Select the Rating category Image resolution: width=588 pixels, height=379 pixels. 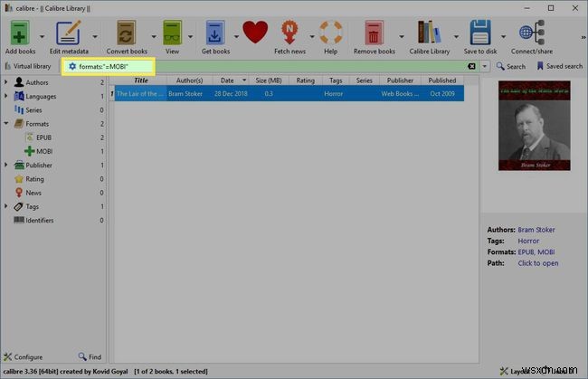coord(34,179)
